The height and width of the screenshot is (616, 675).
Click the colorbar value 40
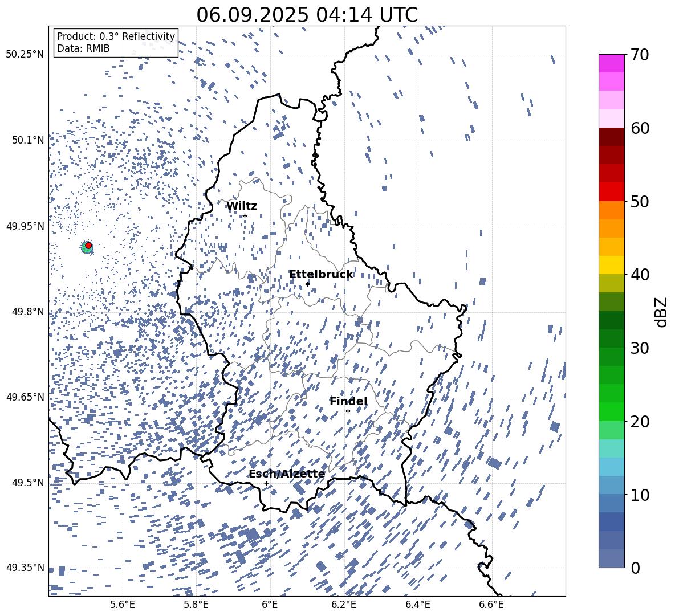(x=640, y=275)
